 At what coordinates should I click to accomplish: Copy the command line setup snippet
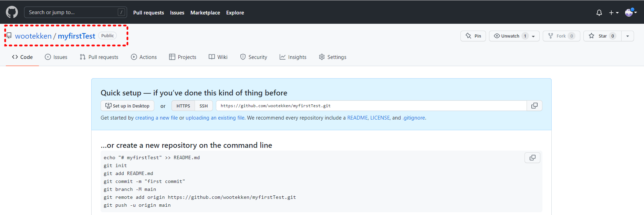(x=532, y=158)
